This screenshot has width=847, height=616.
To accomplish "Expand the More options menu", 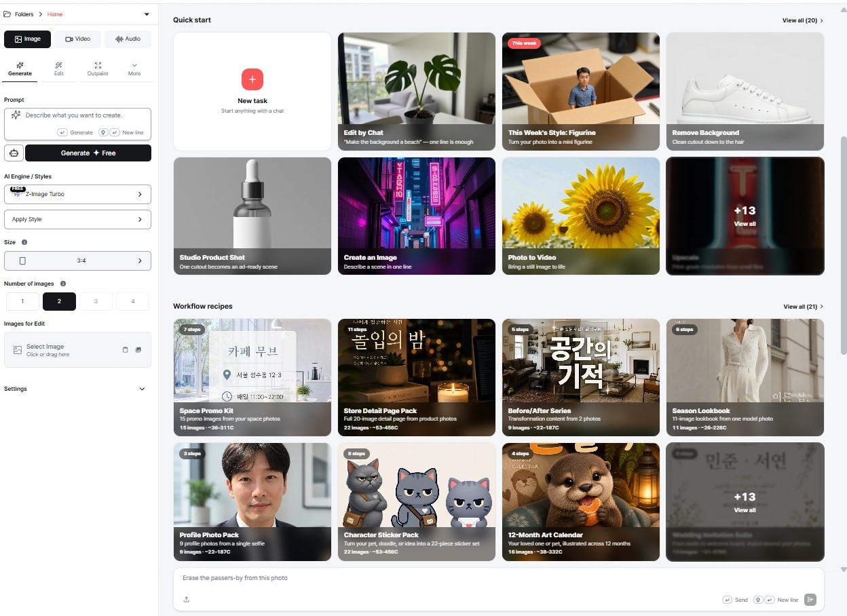I will pyautogui.click(x=134, y=69).
